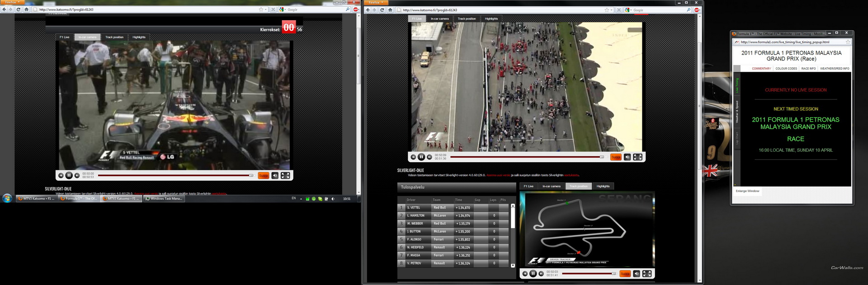Pause the F1 Live aerial video in middle window
The height and width of the screenshot is (285, 868).
[421, 157]
